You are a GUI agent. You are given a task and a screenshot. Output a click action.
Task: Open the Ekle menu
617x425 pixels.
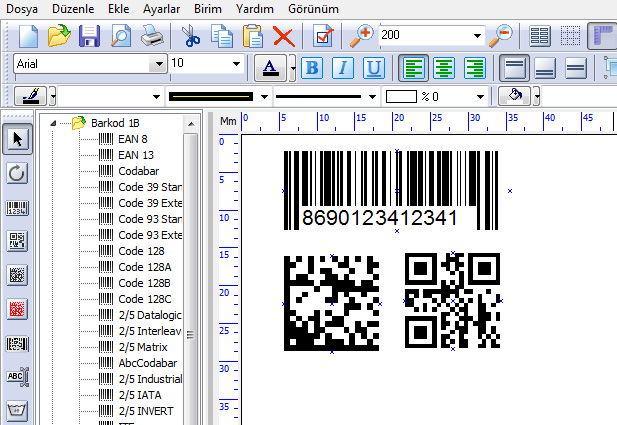[x=118, y=9]
